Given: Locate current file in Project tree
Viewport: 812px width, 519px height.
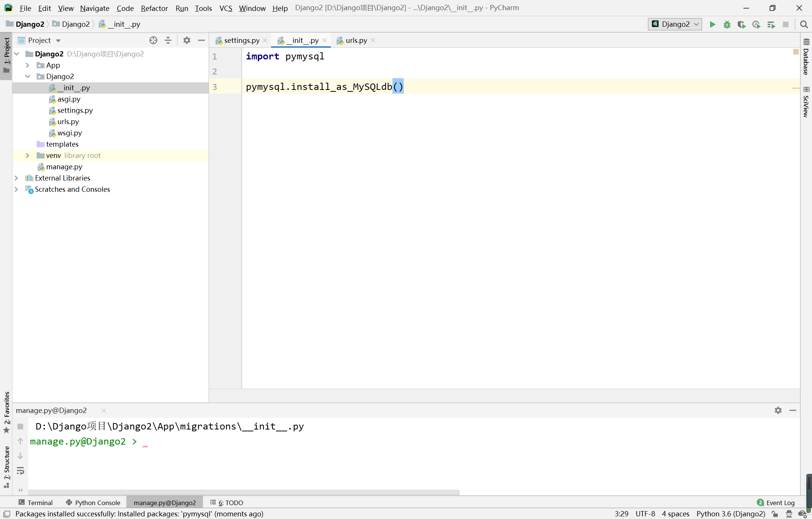Looking at the screenshot, I should coord(153,40).
